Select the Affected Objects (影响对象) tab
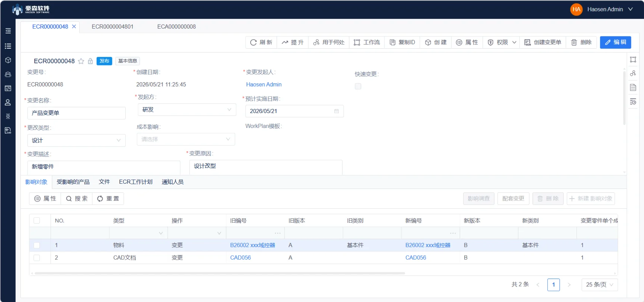 click(36, 182)
